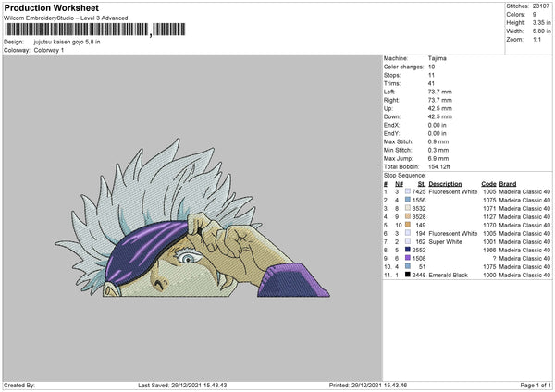Click the 'Page 1 of 1' footer
Image resolution: width=555 pixels, height=392 pixels.
pos(536,386)
